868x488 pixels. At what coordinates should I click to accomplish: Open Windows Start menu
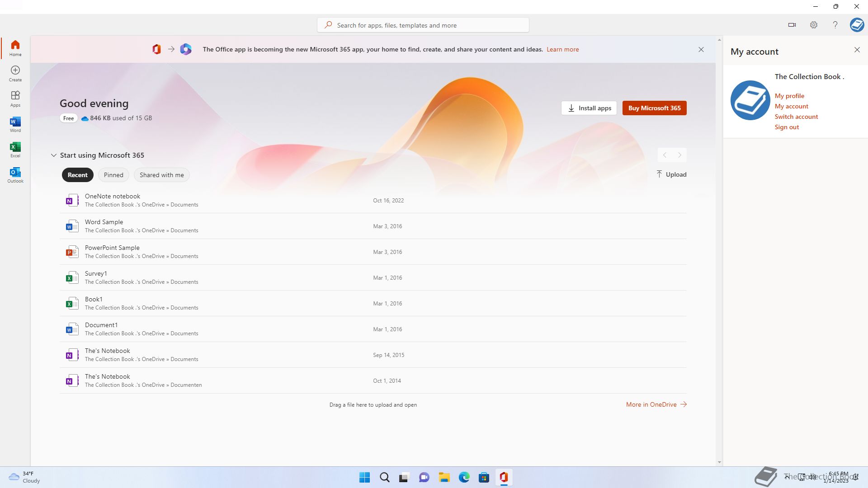364,477
